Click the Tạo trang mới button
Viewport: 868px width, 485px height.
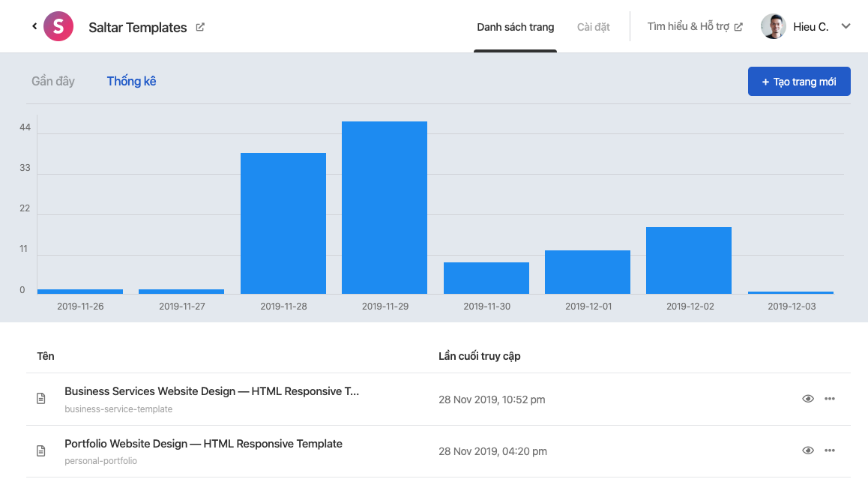click(799, 82)
